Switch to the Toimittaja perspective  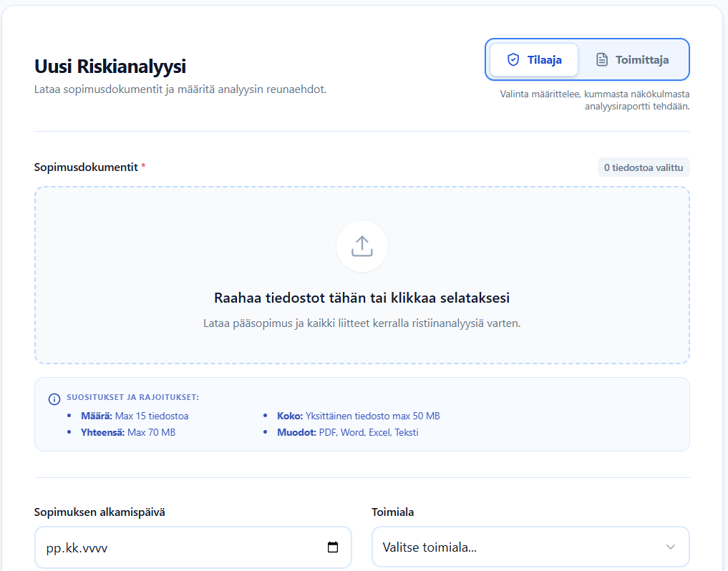(632, 59)
